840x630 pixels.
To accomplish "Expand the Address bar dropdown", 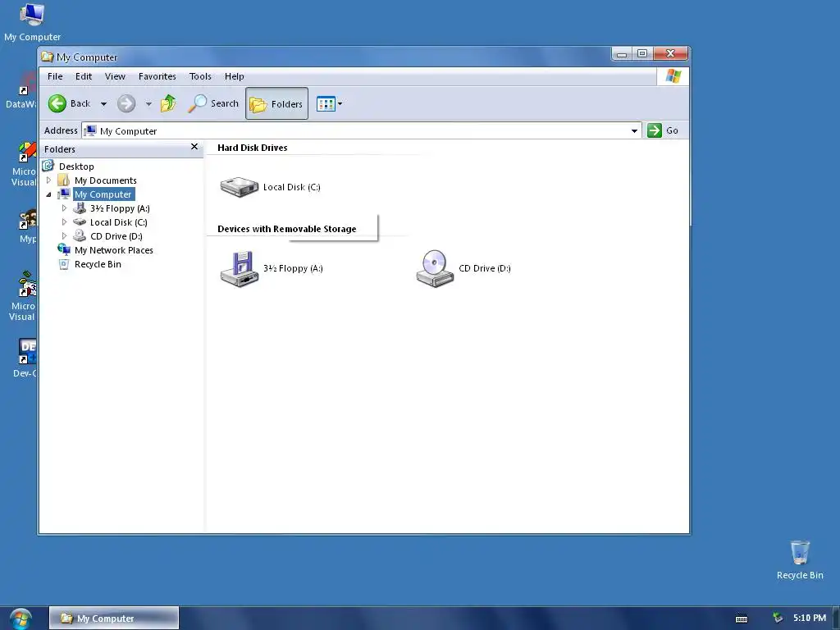I will click(x=634, y=130).
